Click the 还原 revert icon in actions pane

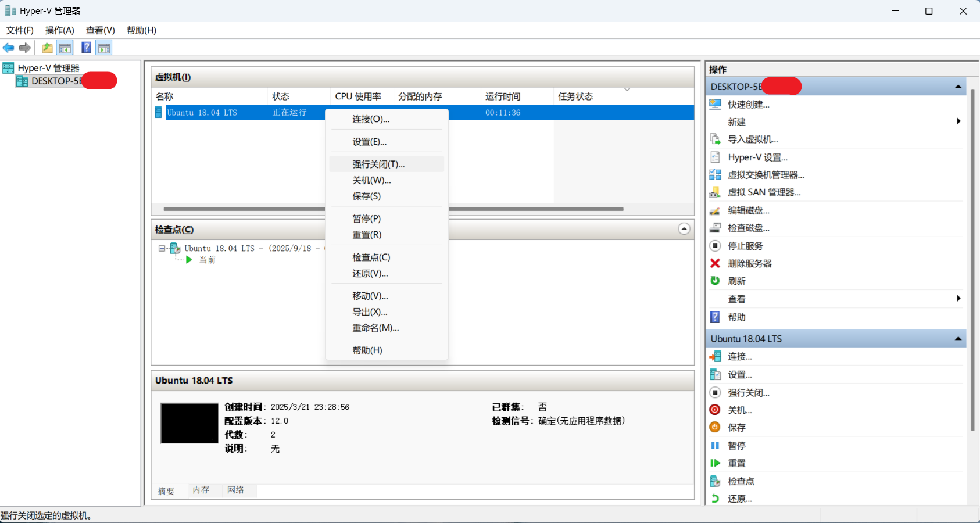tap(715, 499)
